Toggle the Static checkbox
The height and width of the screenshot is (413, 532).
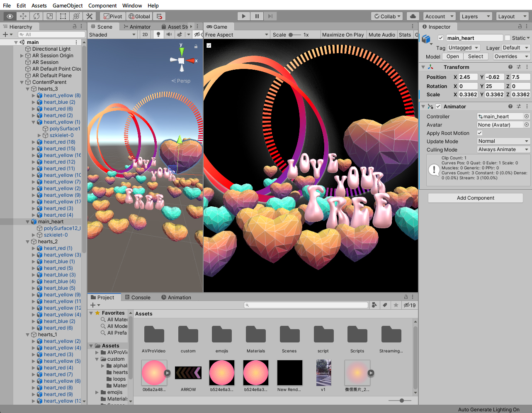[508, 38]
